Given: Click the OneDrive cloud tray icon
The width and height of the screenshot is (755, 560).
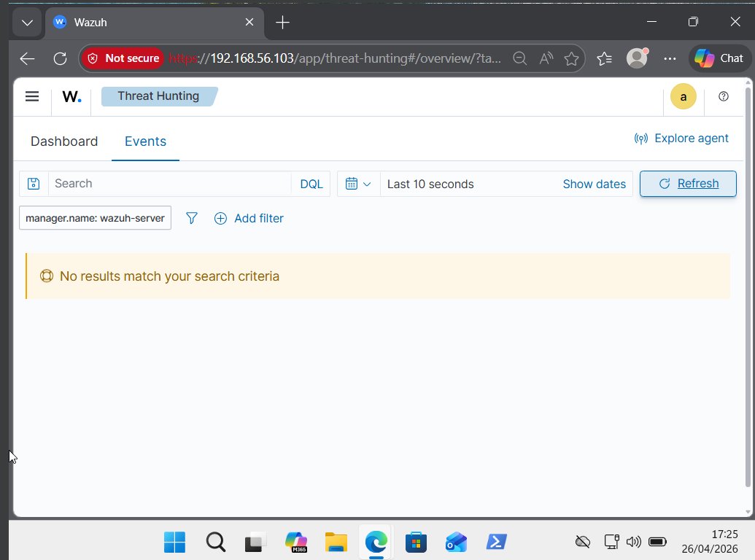Looking at the screenshot, I should (x=583, y=542).
